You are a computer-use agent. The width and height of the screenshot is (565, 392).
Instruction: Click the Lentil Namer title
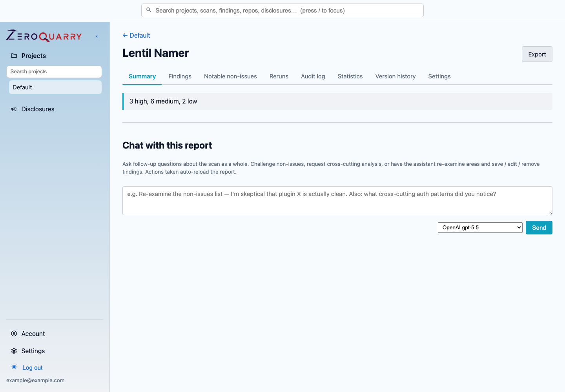(156, 53)
